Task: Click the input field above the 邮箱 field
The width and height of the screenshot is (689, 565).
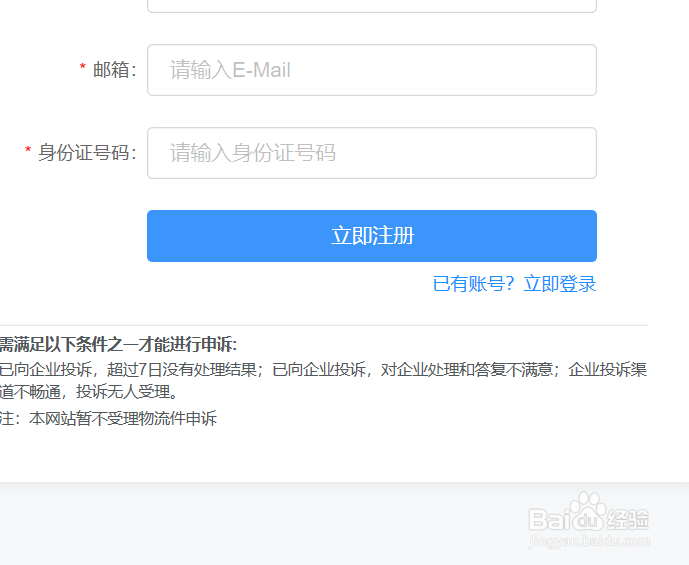Action: click(x=372, y=5)
